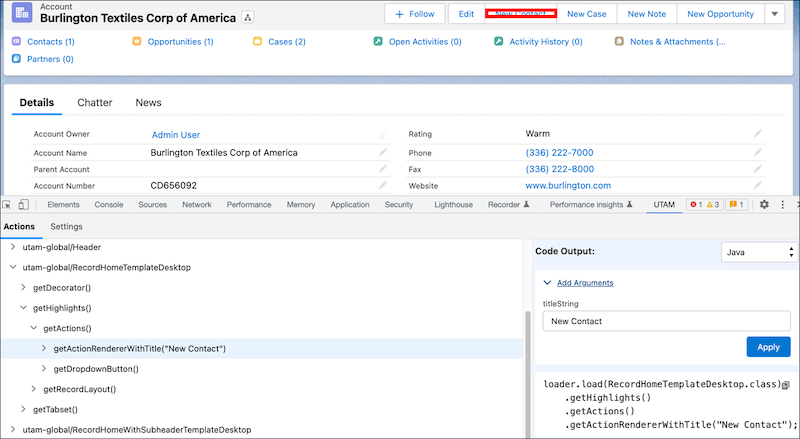Open the Admin User account owner link

176,134
